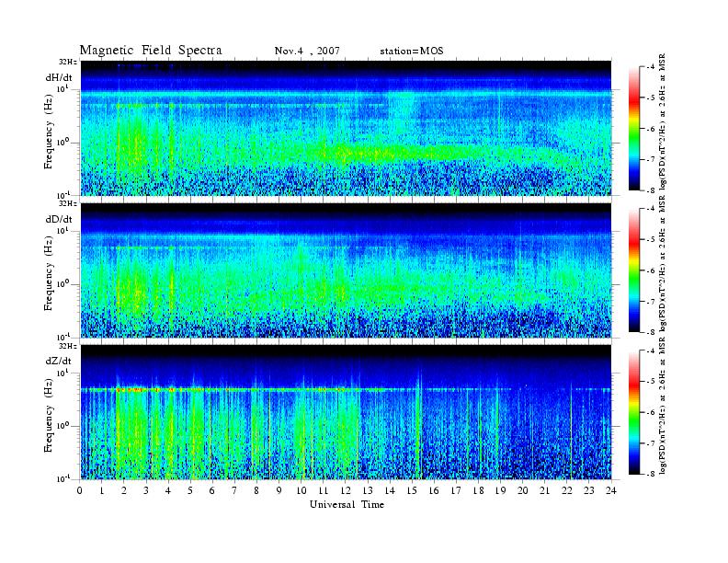728x563 pixels.
Task: Click the time axis tick "21"
Action: tap(545, 490)
